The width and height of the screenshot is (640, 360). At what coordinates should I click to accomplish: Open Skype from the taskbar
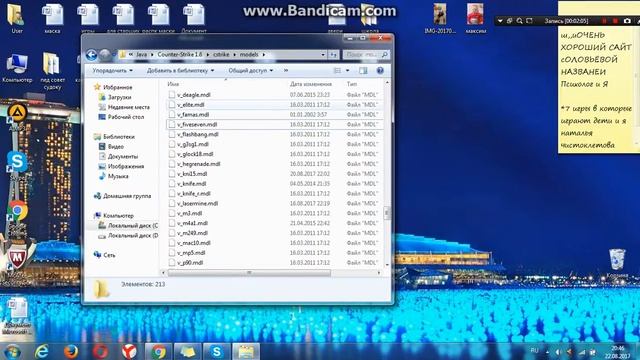pos(217,351)
